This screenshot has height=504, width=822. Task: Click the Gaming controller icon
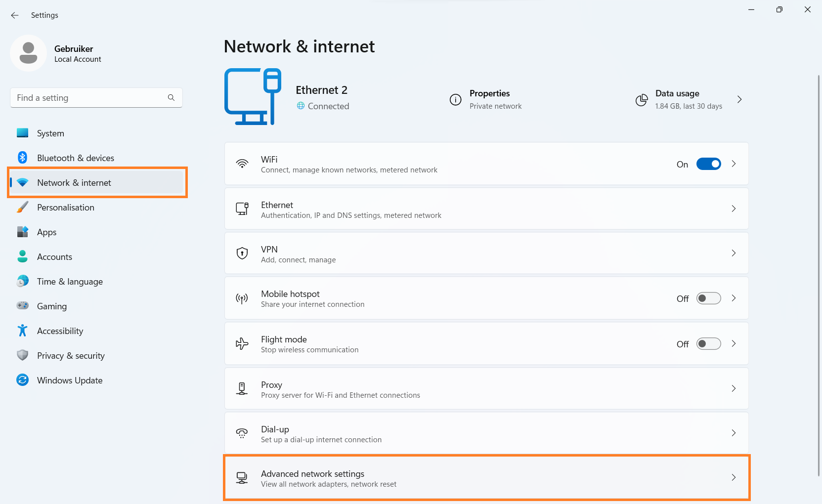pos(22,305)
